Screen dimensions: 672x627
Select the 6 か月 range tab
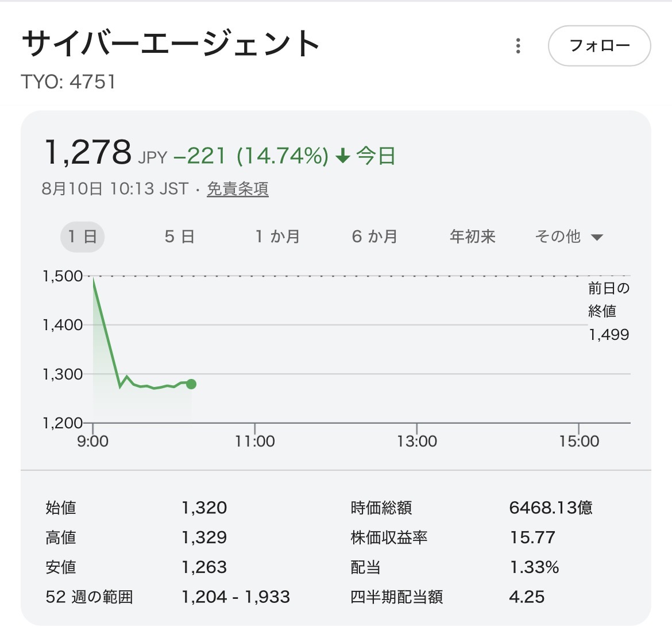(x=374, y=237)
